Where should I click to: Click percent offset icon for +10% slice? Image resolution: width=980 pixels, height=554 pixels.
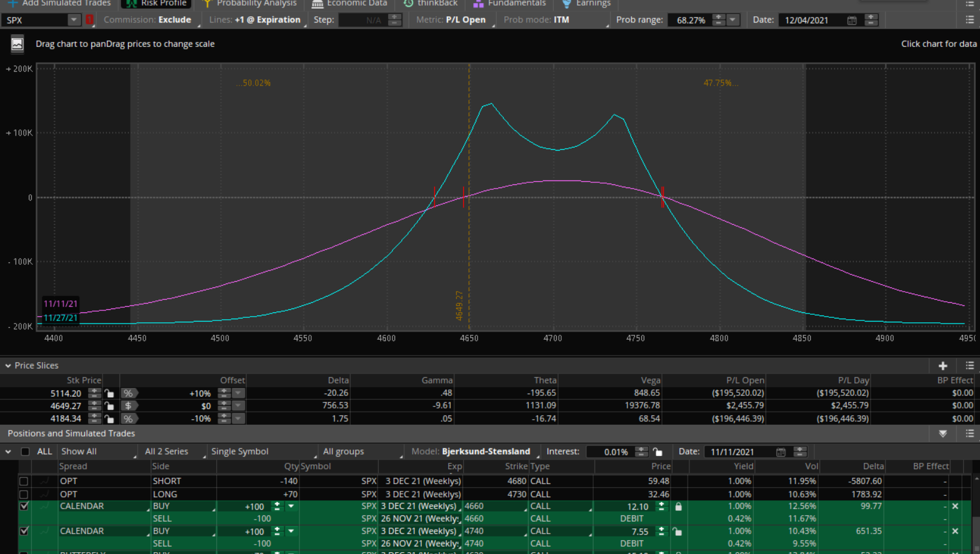click(128, 393)
